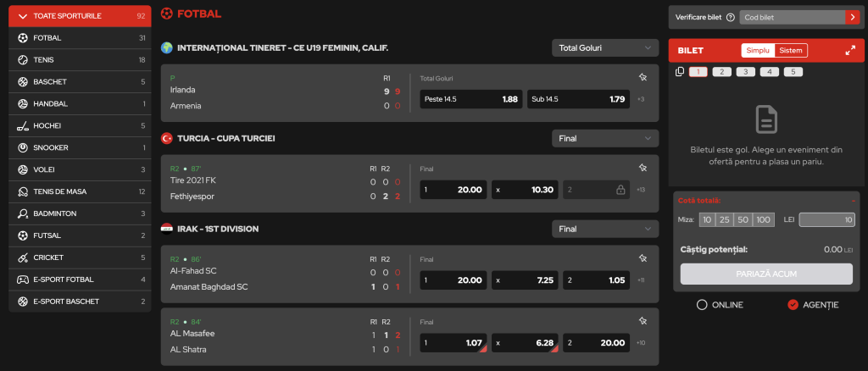This screenshot has width=868, height=371.
Task: Click the Iraq flag icon
Action: point(167,229)
